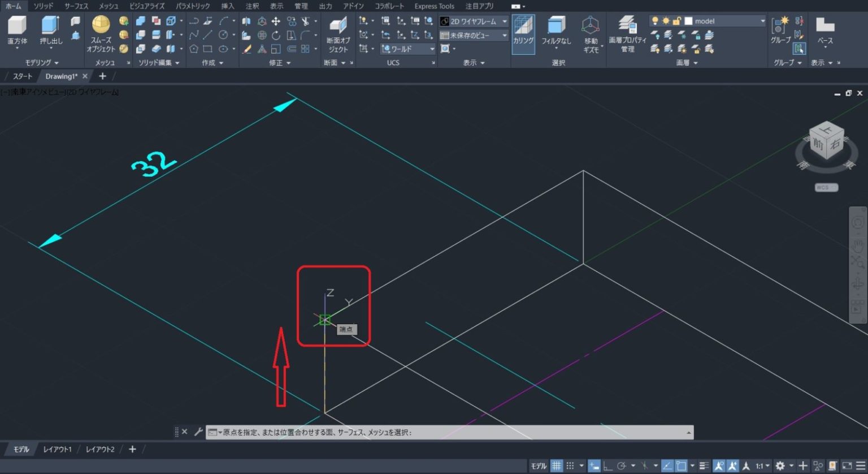Open a new drawing with the plus tab
This screenshot has width=868, height=474.
click(x=102, y=76)
